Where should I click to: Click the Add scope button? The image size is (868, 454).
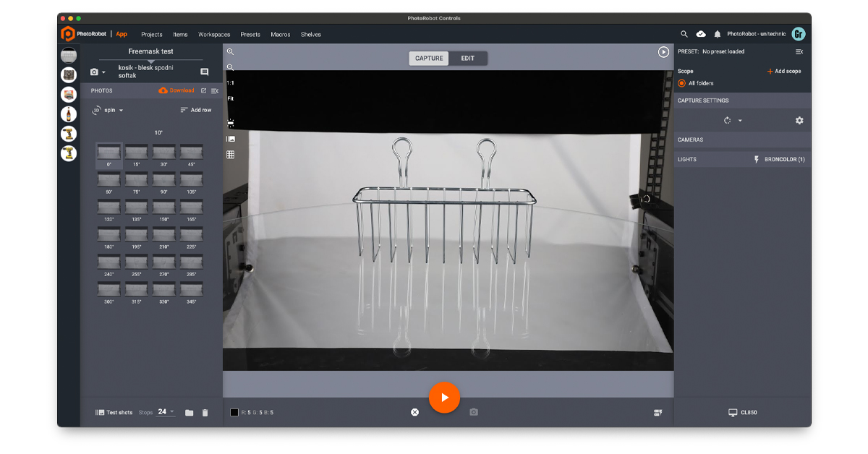[783, 71]
